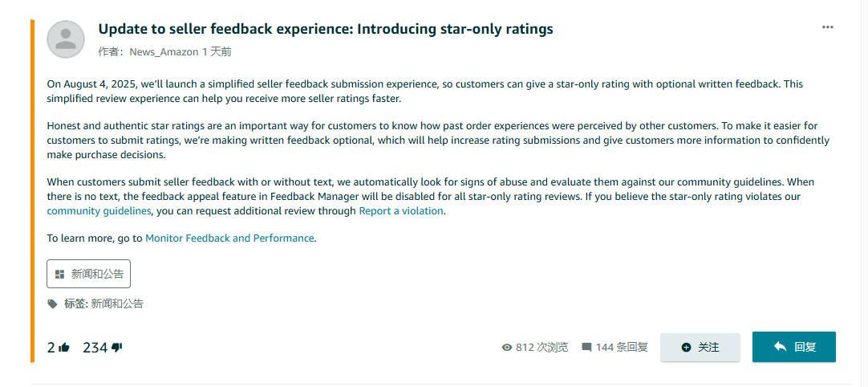
Task: Click the author avatar image
Action: pos(66,39)
